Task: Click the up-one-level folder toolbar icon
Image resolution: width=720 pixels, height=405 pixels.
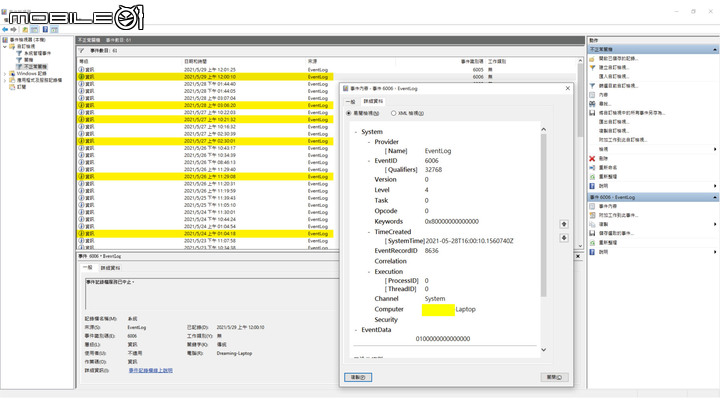Action: click(25, 29)
